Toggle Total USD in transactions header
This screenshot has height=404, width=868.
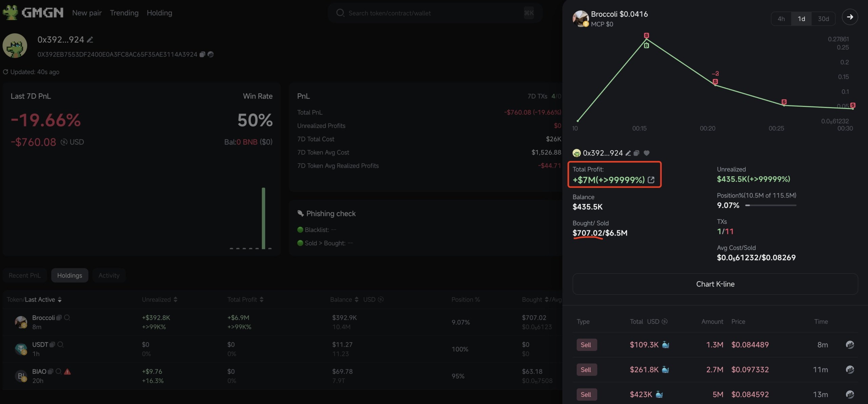pos(665,322)
